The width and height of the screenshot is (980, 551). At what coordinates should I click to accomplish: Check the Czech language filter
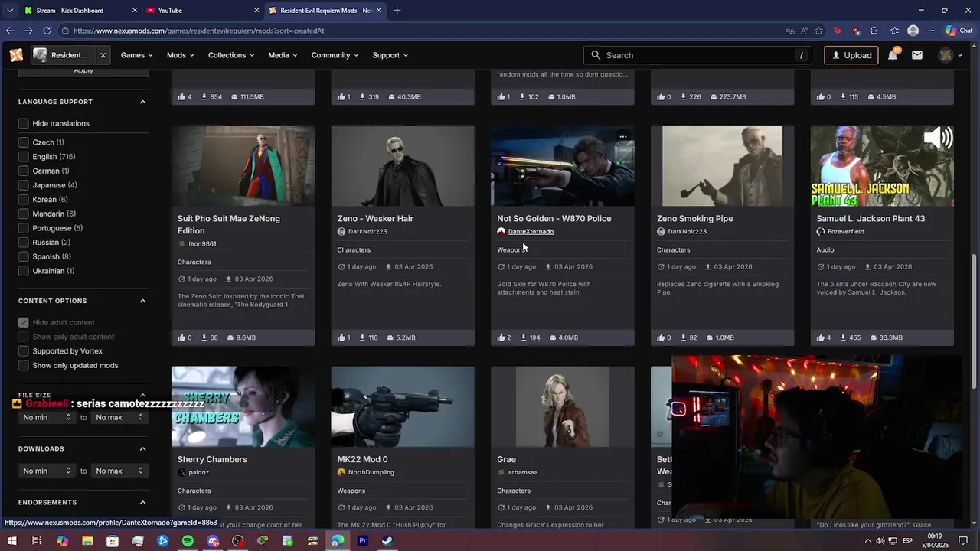24,142
